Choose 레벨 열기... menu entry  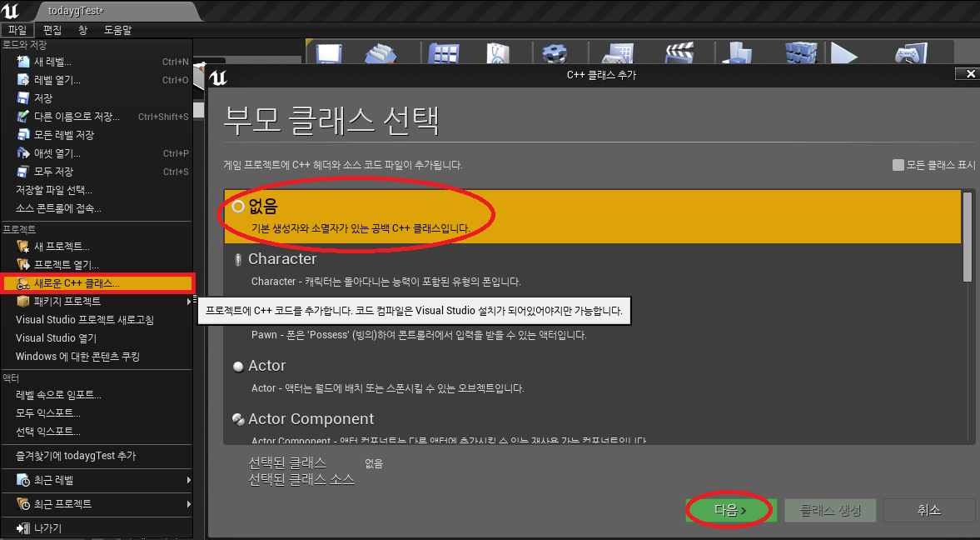(x=97, y=80)
